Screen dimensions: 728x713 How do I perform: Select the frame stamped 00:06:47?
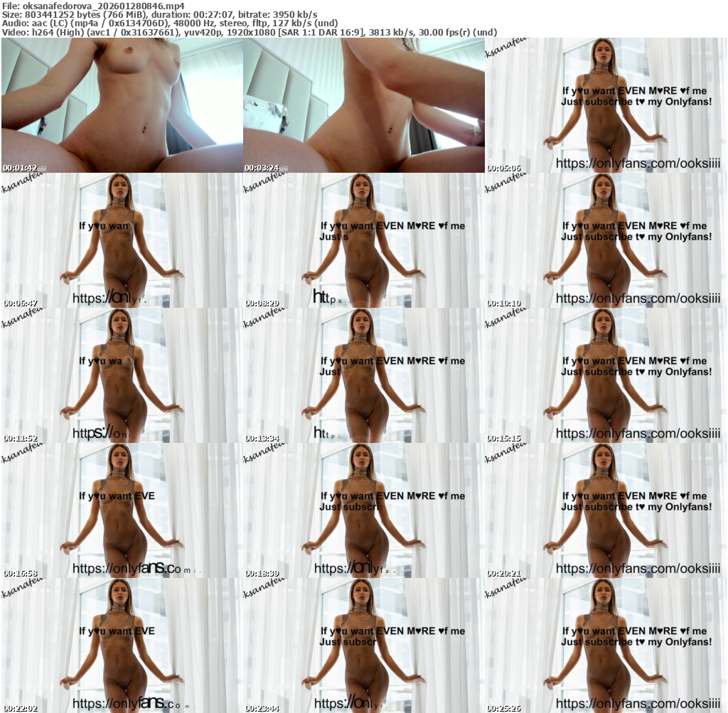coord(122,240)
